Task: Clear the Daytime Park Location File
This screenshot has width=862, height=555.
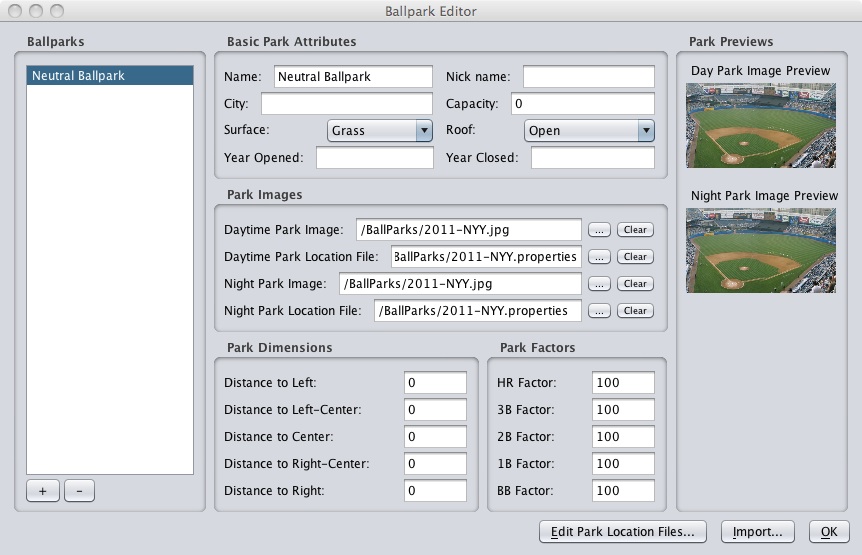Action: click(635, 257)
